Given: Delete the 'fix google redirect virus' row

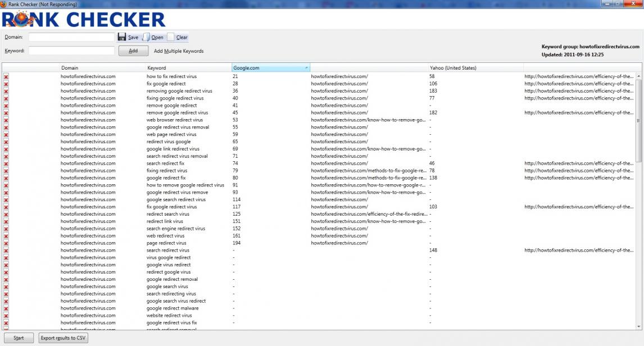Looking at the screenshot, I should (x=6, y=207).
